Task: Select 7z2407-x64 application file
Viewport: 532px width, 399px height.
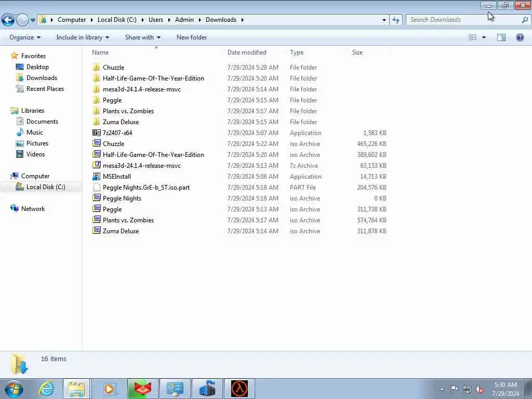Action: [x=117, y=132]
